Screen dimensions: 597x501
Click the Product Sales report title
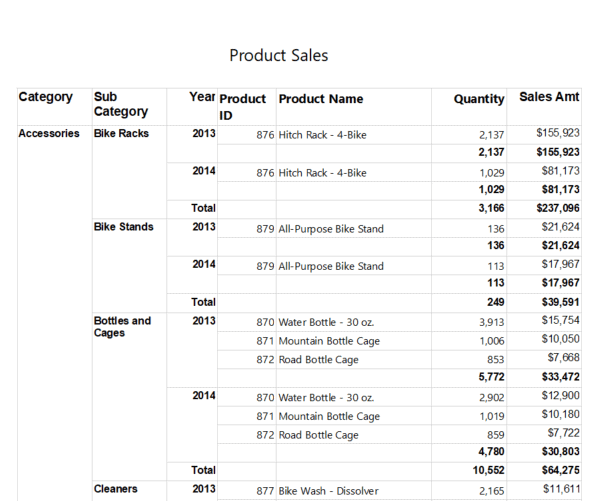(279, 56)
